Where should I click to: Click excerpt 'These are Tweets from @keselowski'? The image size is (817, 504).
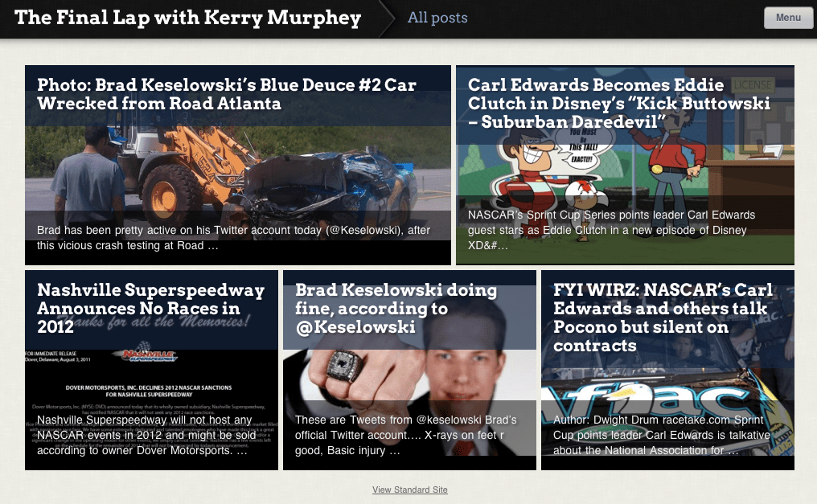point(406,435)
